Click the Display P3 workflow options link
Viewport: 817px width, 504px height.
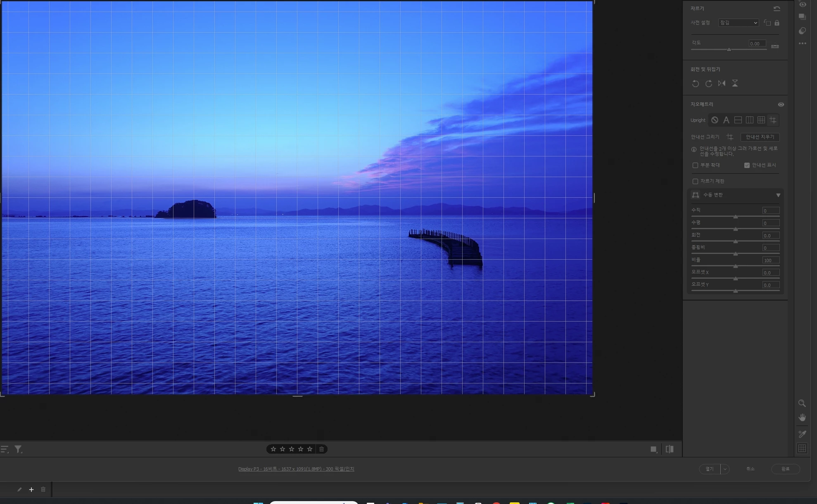tap(296, 469)
